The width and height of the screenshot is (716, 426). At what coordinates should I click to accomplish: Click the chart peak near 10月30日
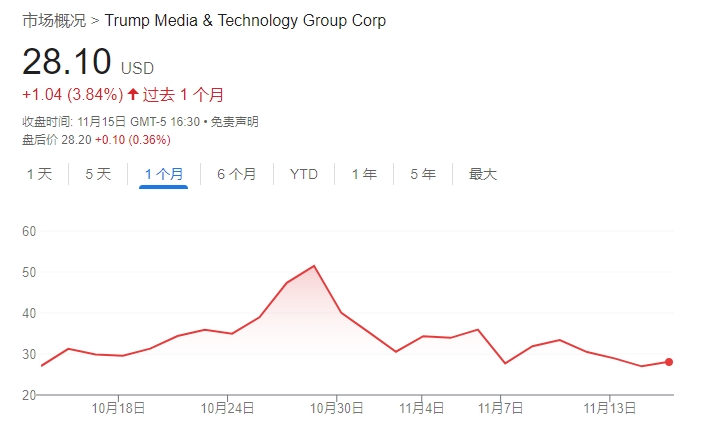pos(315,266)
